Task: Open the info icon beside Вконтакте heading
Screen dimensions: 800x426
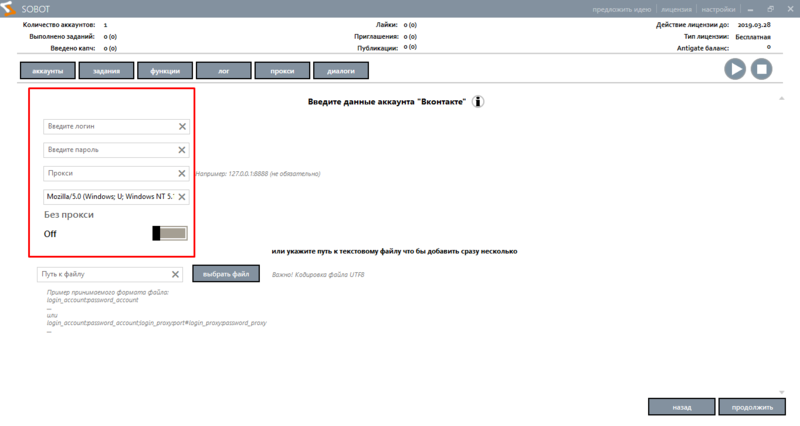Action: point(479,102)
